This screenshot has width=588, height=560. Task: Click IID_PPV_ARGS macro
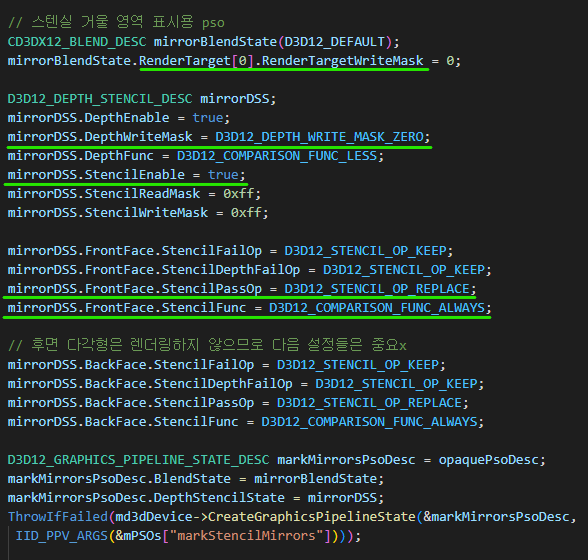click(x=62, y=536)
